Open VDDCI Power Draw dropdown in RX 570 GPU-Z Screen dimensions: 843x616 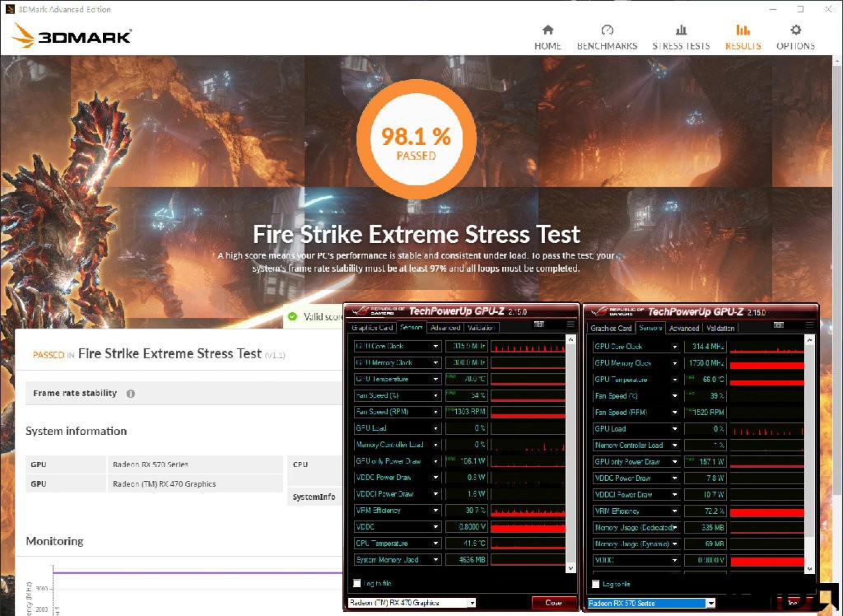tap(675, 495)
